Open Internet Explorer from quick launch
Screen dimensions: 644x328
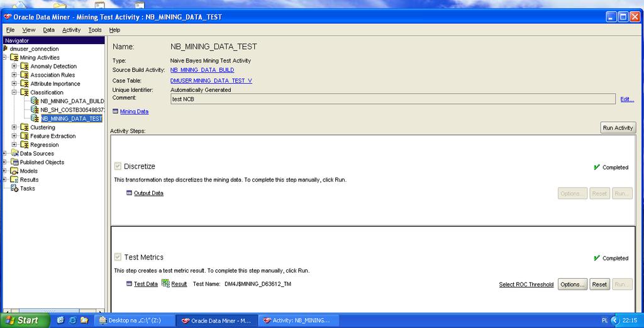pyautogui.click(x=72, y=320)
